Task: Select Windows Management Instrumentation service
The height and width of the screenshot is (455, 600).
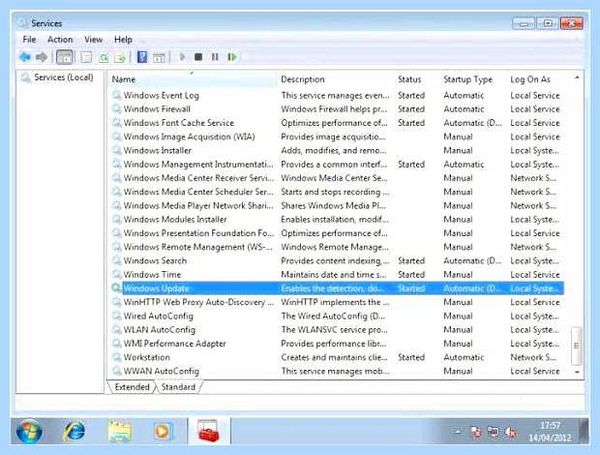Action: (x=338, y=164)
